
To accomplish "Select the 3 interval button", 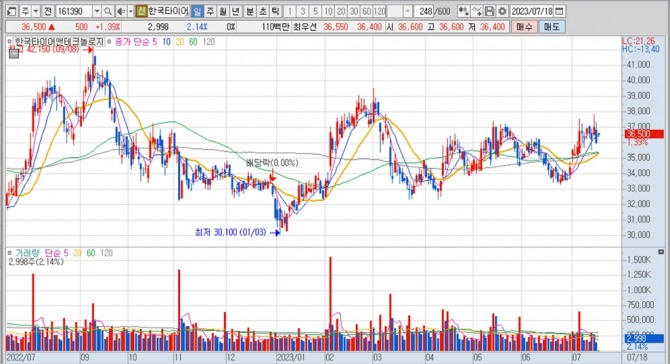I will pos(303,11).
